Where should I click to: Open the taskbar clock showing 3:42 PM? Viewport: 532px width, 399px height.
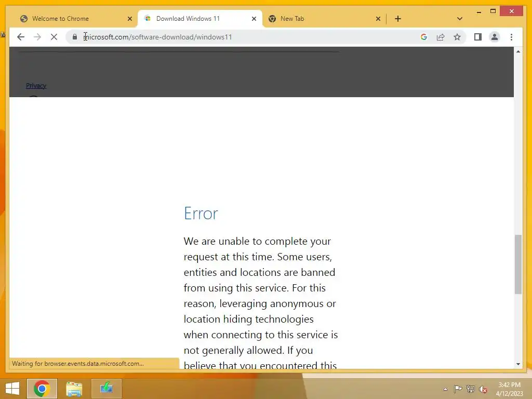pyautogui.click(x=509, y=389)
